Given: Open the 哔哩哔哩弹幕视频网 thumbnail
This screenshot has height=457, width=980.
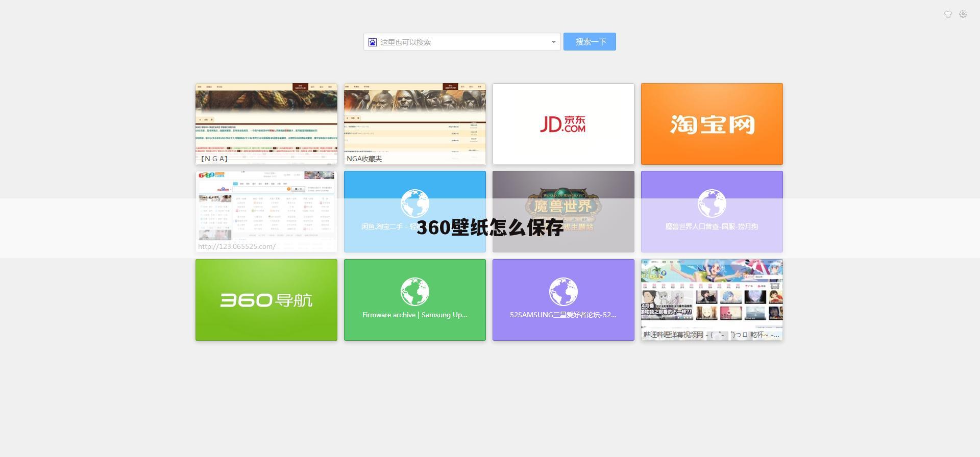Looking at the screenshot, I should click(x=712, y=300).
